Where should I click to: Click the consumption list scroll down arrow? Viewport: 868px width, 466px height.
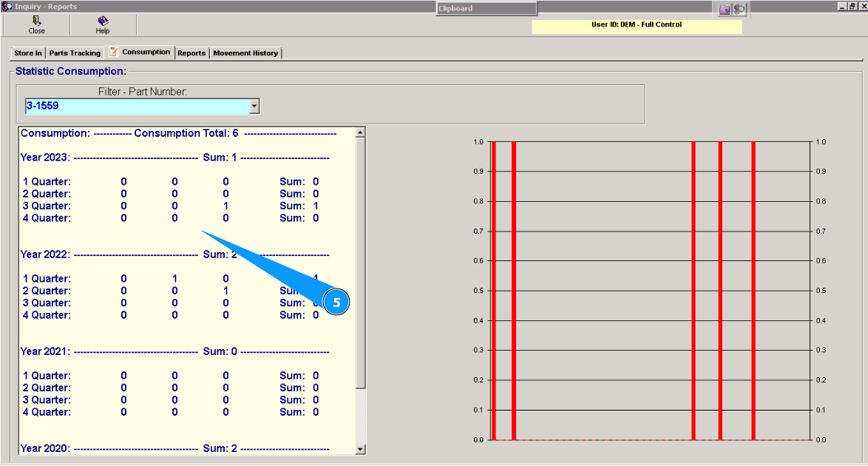click(x=360, y=450)
